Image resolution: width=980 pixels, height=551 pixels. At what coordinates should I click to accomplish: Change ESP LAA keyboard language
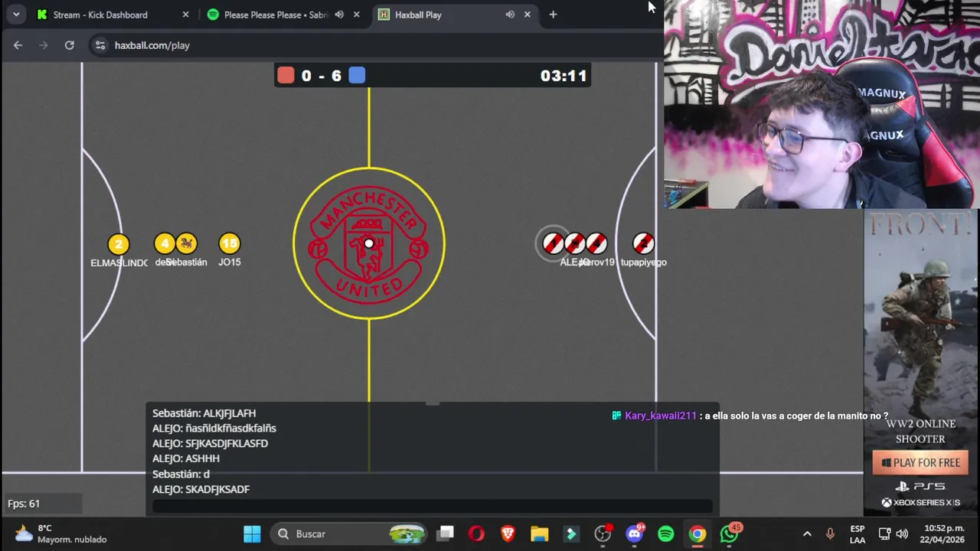(857, 534)
